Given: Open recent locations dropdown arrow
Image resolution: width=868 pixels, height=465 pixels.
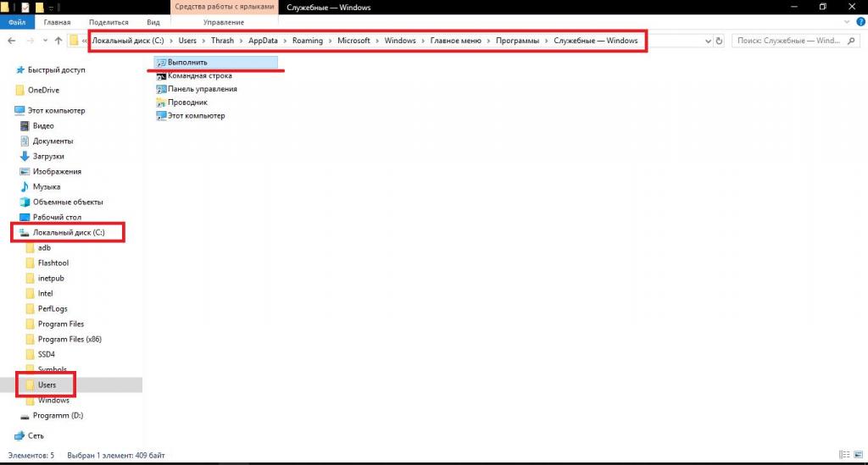Looking at the screenshot, I should tap(46, 41).
